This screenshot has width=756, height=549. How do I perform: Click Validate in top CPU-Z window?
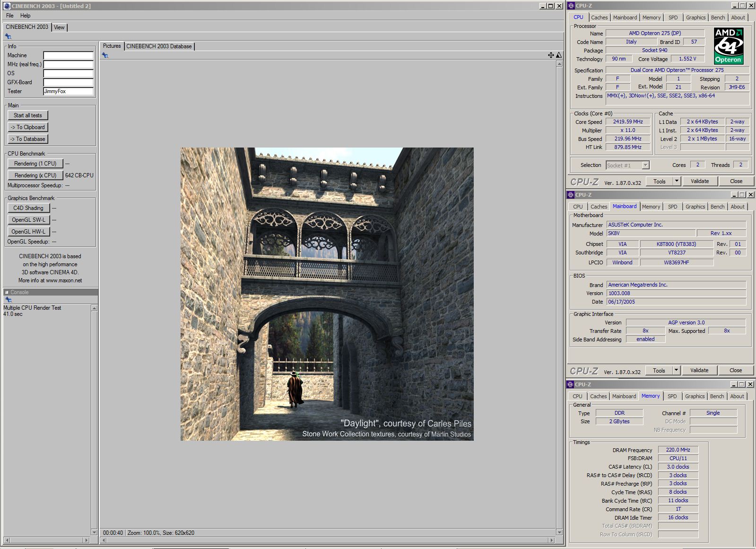700,181
